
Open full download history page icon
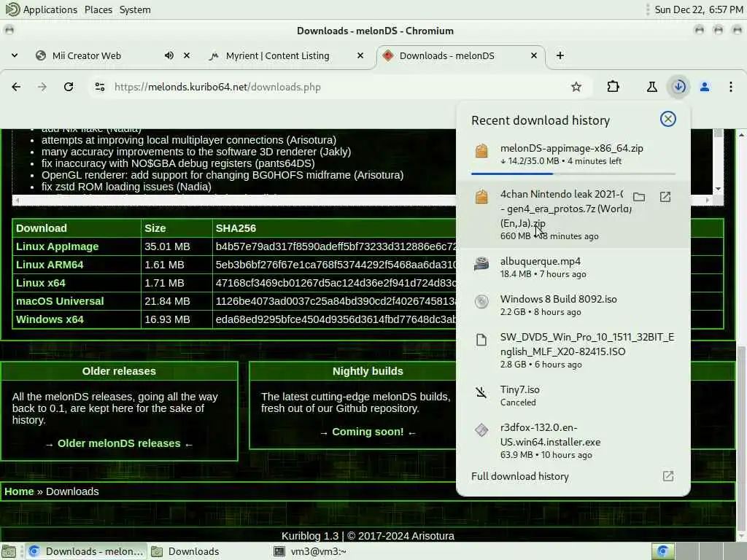pyautogui.click(x=668, y=476)
